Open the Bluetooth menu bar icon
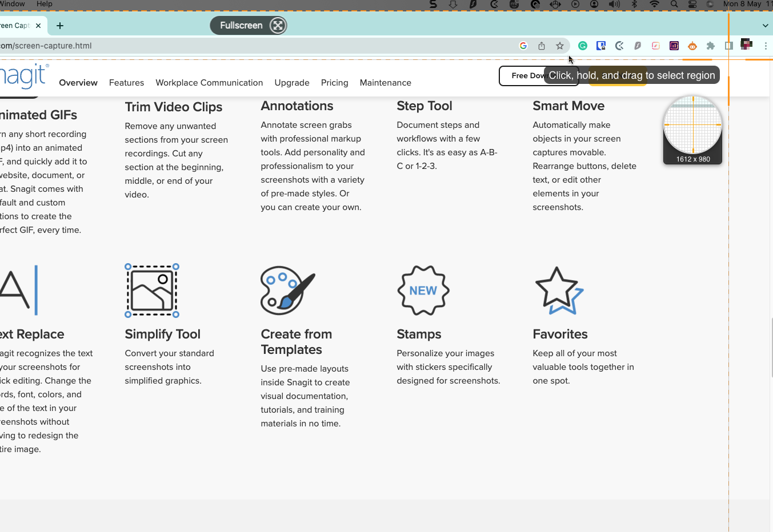Screen dimensions: 773x532 click(x=634, y=4)
